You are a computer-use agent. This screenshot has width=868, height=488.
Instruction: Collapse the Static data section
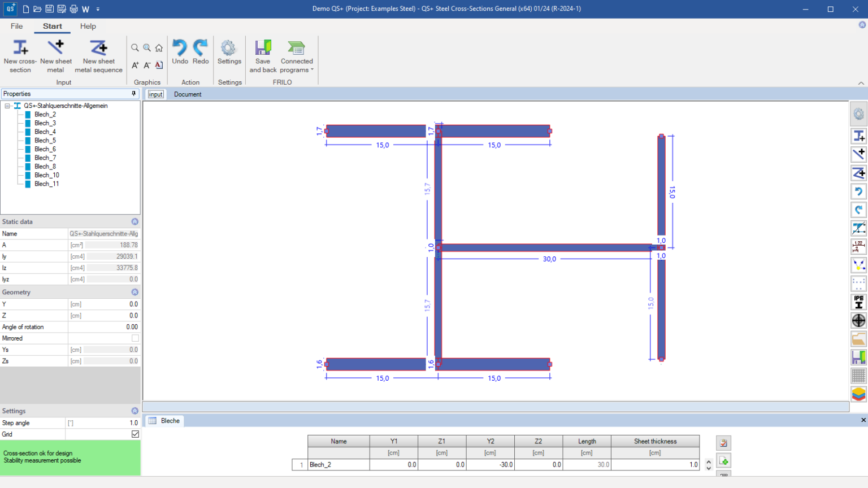134,221
